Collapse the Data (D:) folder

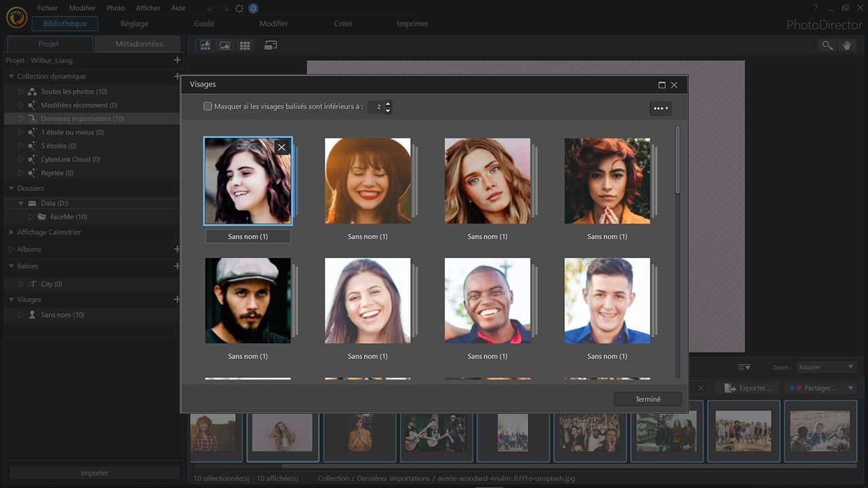click(x=21, y=202)
